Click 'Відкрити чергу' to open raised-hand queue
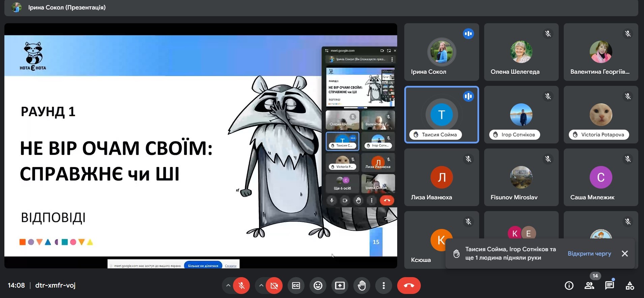Screen dimensions: 644x298 click(x=589, y=254)
